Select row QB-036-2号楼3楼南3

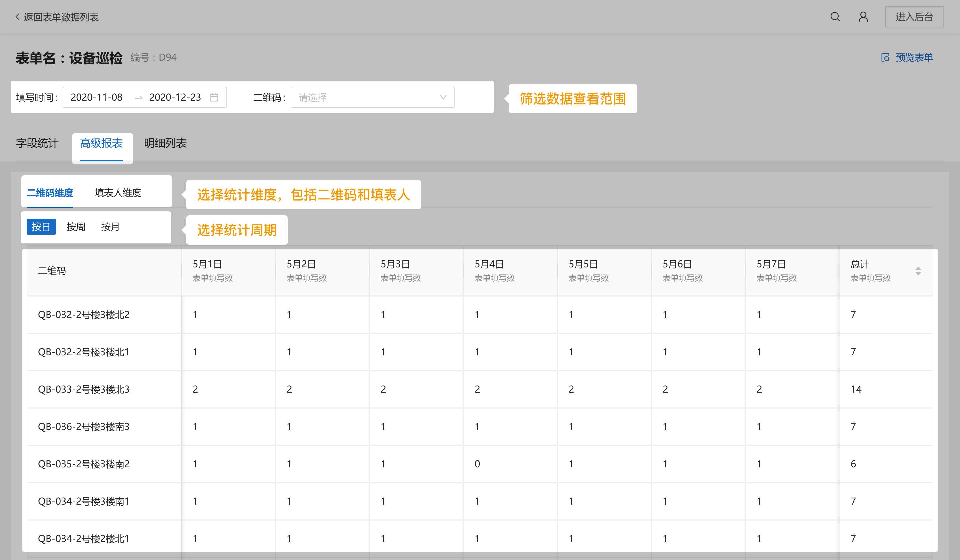click(x=480, y=427)
